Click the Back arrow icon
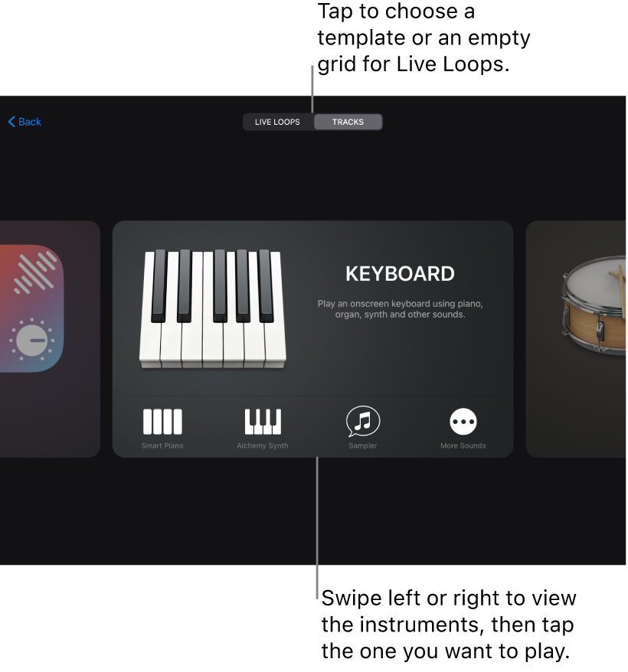 pyautogui.click(x=10, y=121)
